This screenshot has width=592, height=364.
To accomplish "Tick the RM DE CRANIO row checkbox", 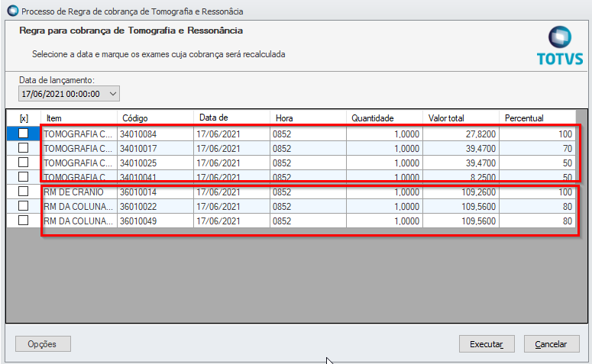I will click(x=24, y=192).
